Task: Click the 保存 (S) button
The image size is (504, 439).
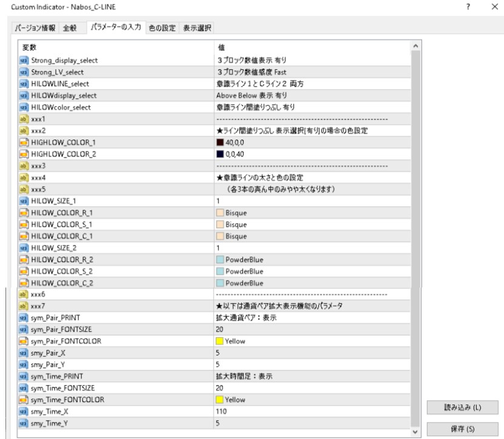Action: pyautogui.click(x=462, y=429)
